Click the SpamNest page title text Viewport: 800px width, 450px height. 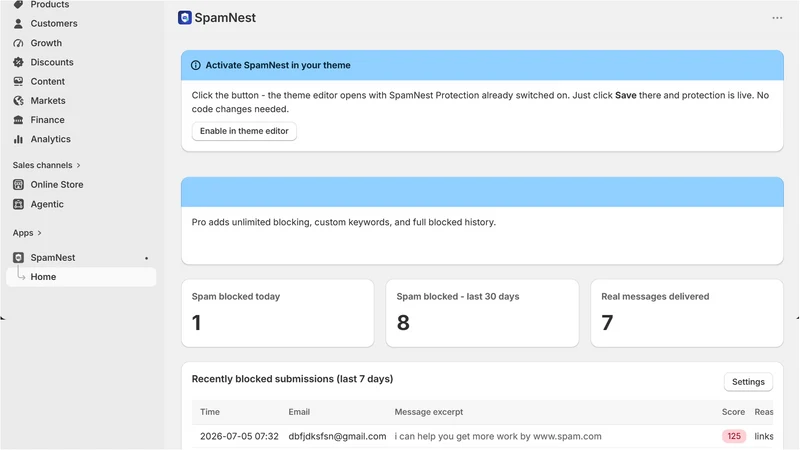pos(225,18)
